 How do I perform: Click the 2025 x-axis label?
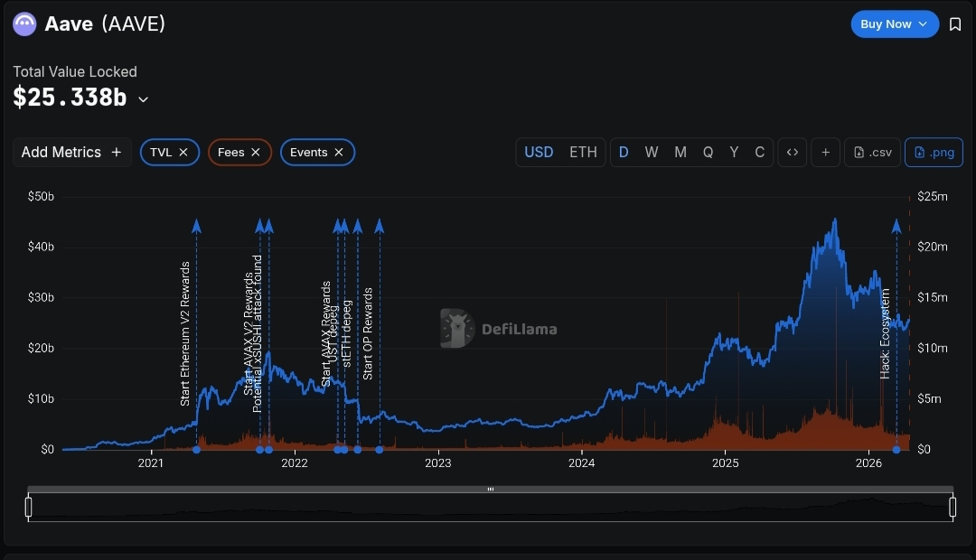click(x=725, y=463)
